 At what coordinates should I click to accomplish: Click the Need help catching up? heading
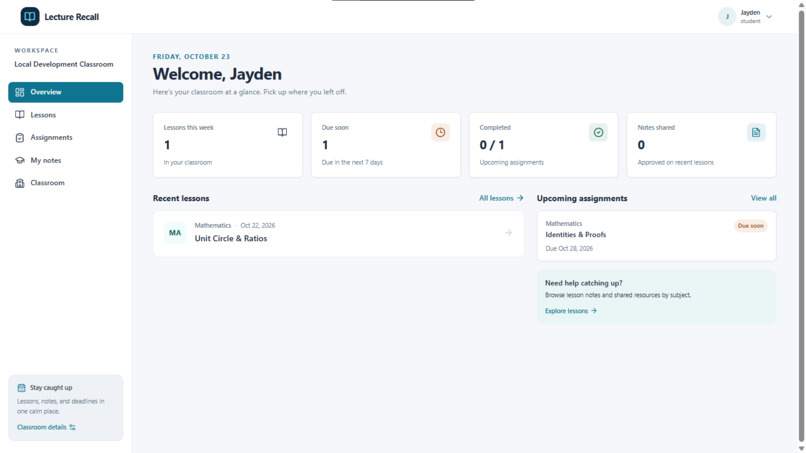point(583,283)
